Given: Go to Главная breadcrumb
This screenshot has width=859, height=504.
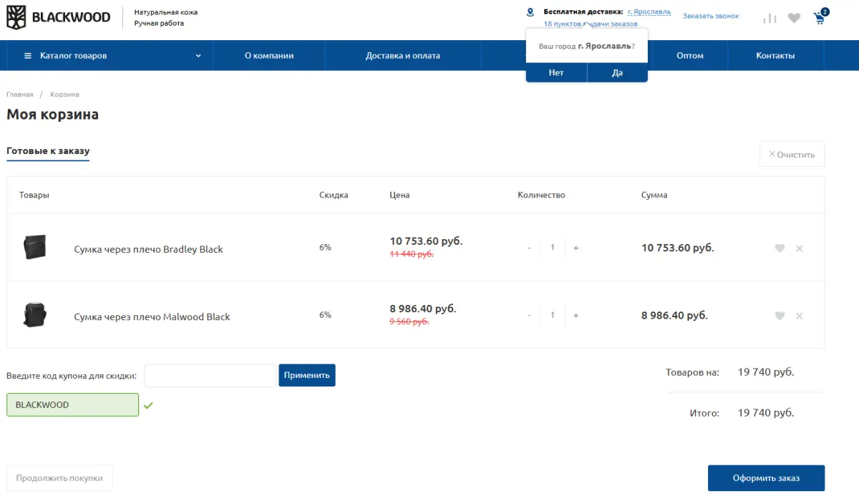Looking at the screenshot, I should [x=20, y=94].
